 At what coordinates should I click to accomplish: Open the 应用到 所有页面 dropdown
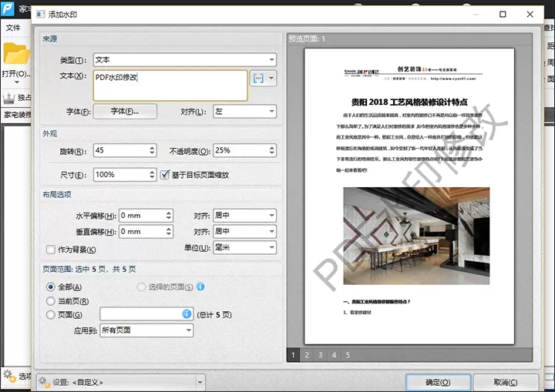(x=146, y=330)
